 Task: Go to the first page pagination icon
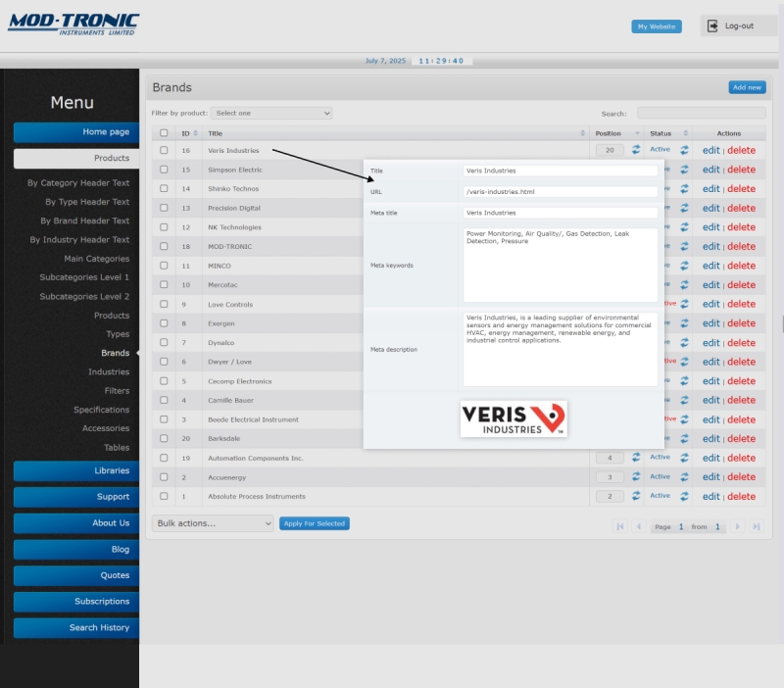(x=620, y=526)
